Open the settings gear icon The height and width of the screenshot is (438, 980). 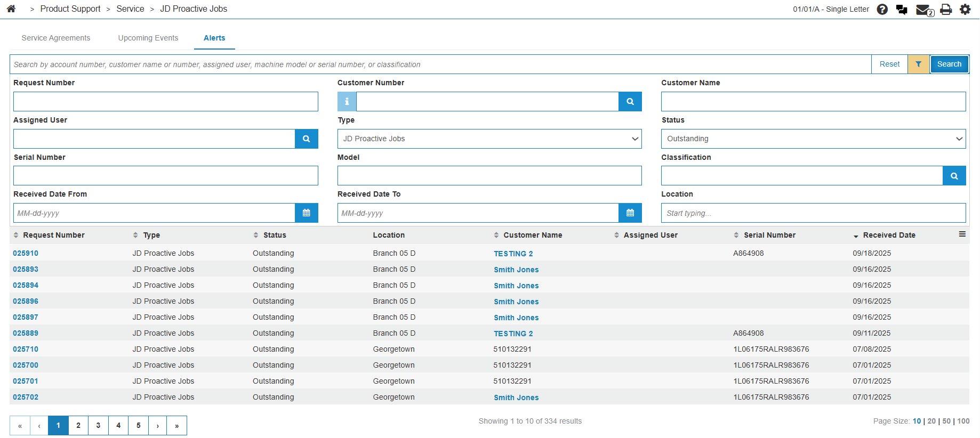coord(965,10)
